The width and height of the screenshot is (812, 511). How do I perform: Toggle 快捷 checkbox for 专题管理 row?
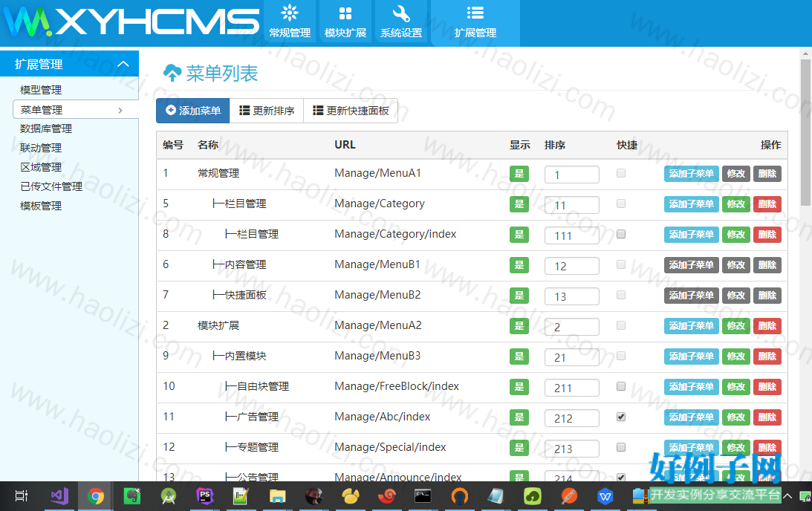[621, 447]
